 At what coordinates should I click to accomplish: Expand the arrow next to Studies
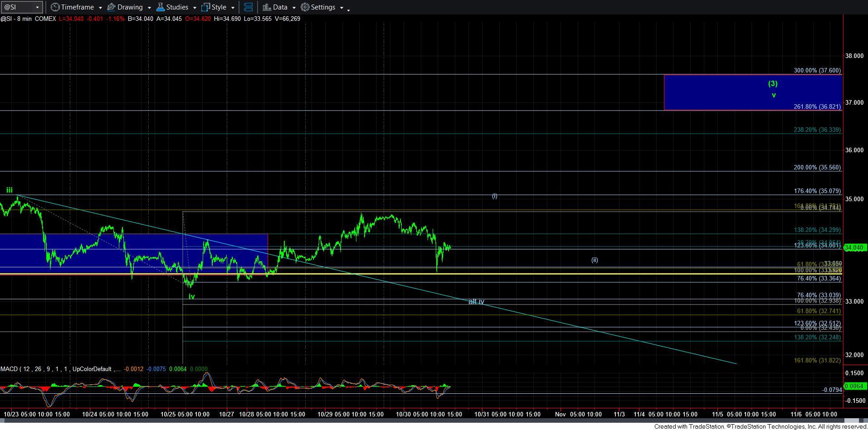coord(194,8)
